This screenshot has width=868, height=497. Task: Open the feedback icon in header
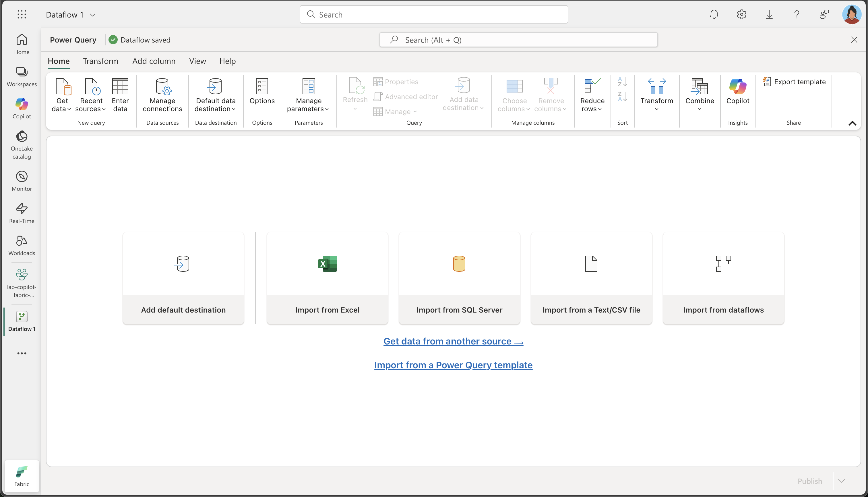(x=824, y=14)
